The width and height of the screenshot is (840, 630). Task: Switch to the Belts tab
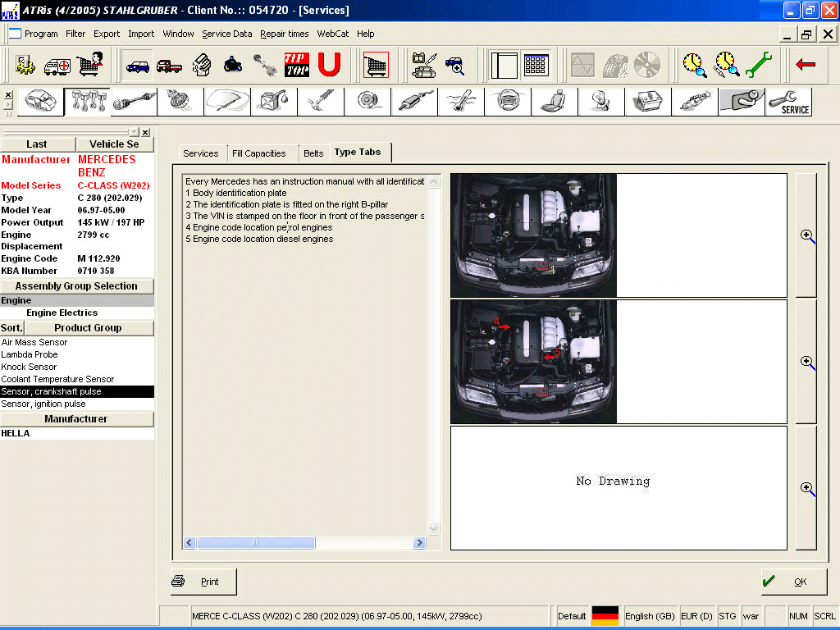313,153
